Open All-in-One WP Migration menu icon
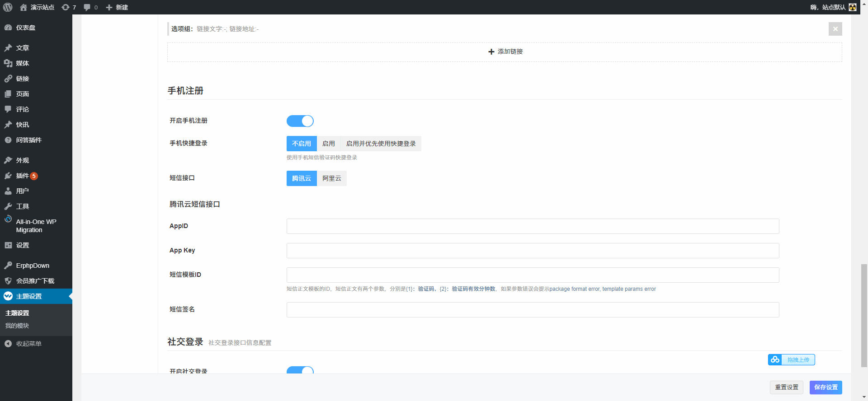This screenshot has width=868, height=401. pyautogui.click(x=8, y=219)
